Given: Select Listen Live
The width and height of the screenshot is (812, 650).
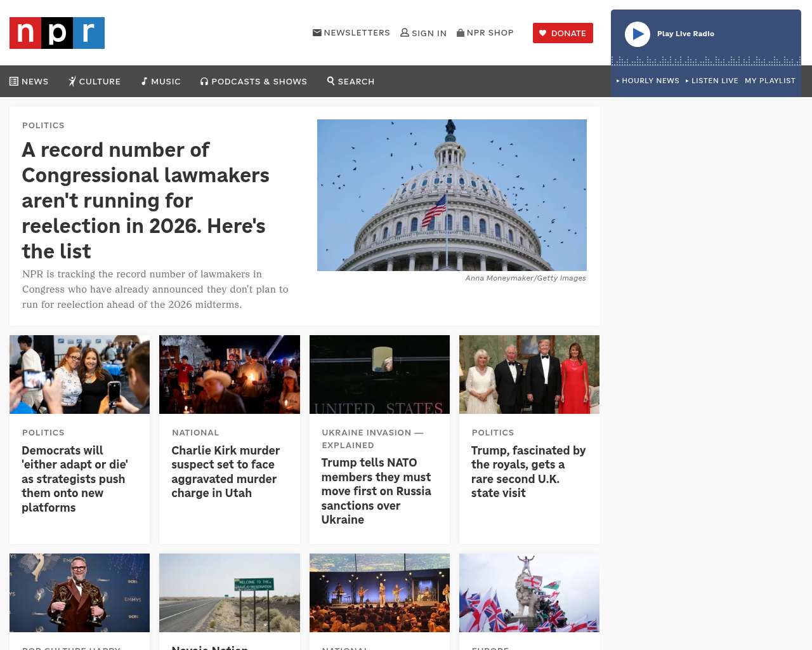Looking at the screenshot, I should click(712, 81).
